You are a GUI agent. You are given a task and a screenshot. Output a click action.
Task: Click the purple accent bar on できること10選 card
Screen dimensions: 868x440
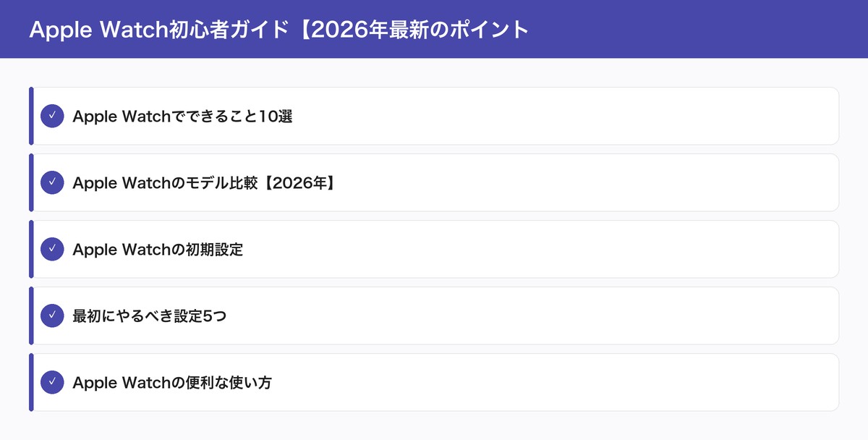(31, 116)
